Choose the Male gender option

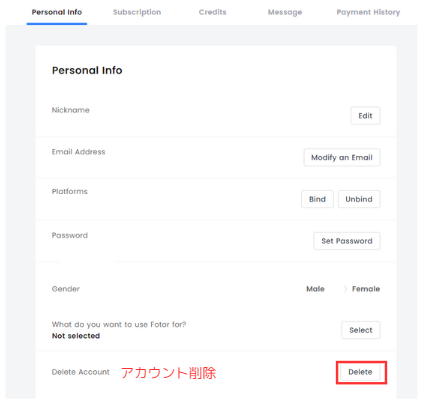[315, 289]
